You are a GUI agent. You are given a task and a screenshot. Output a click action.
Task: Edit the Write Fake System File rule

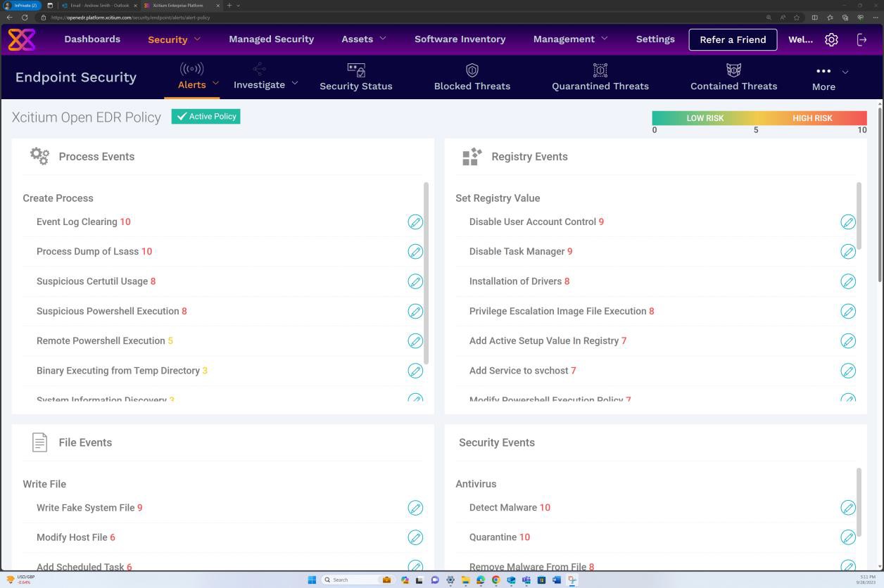416,507
